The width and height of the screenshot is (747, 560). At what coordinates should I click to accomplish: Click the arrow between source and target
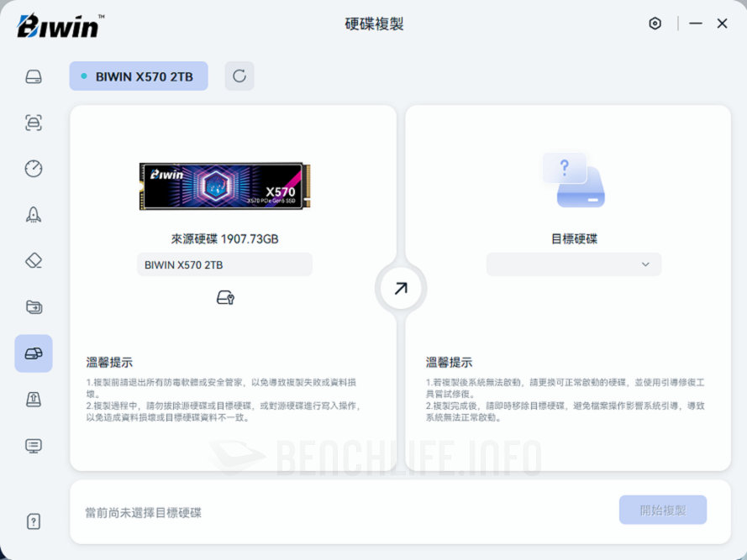(401, 289)
